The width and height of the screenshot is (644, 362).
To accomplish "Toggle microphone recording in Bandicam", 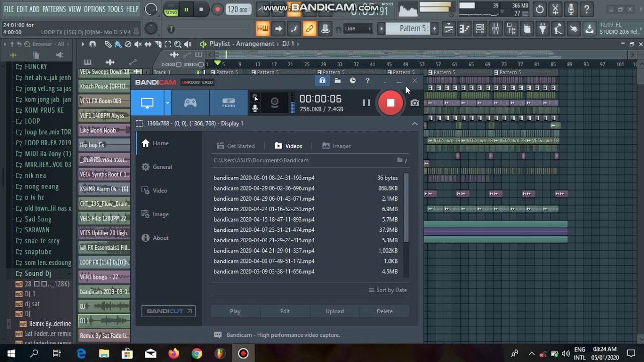I will (x=255, y=108).
